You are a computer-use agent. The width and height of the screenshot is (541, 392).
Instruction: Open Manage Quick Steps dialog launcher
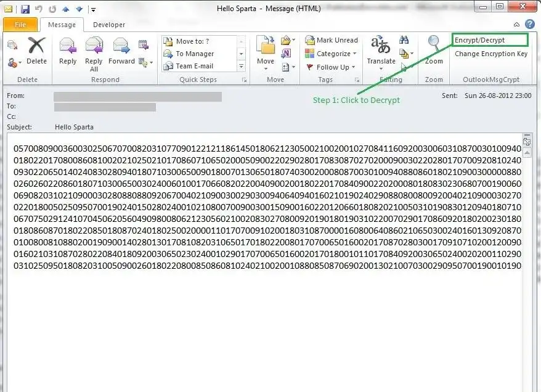tap(244, 80)
